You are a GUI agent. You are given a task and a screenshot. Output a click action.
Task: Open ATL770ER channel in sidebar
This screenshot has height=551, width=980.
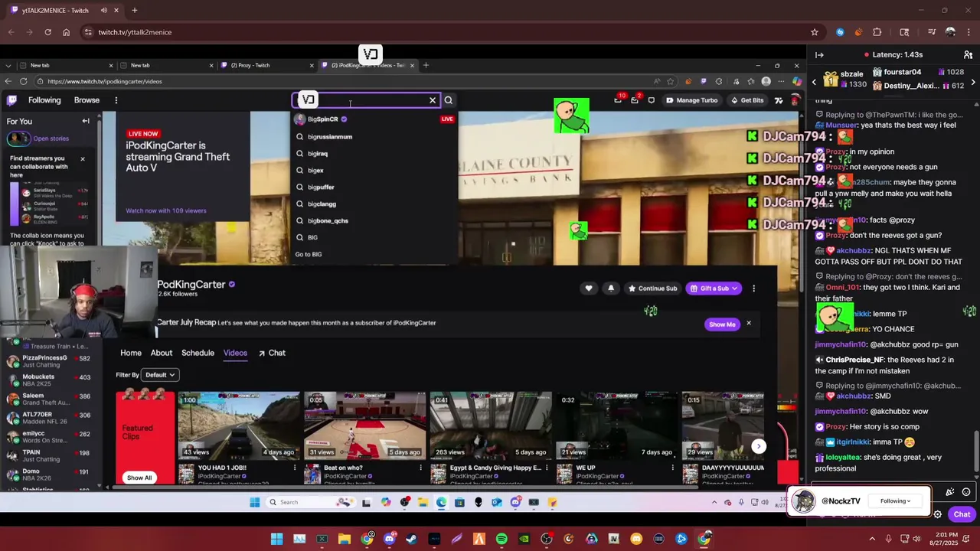(x=48, y=418)
